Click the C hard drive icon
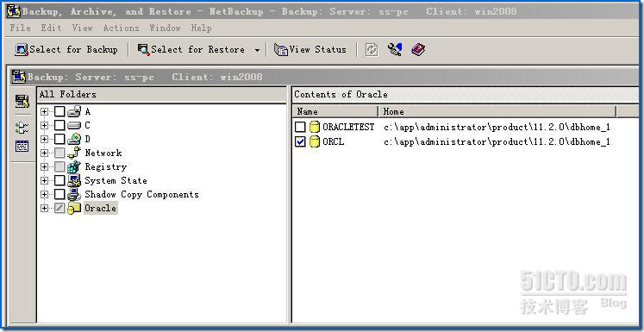The width and height of the screenshot is (644, 332). pos(74,125)
